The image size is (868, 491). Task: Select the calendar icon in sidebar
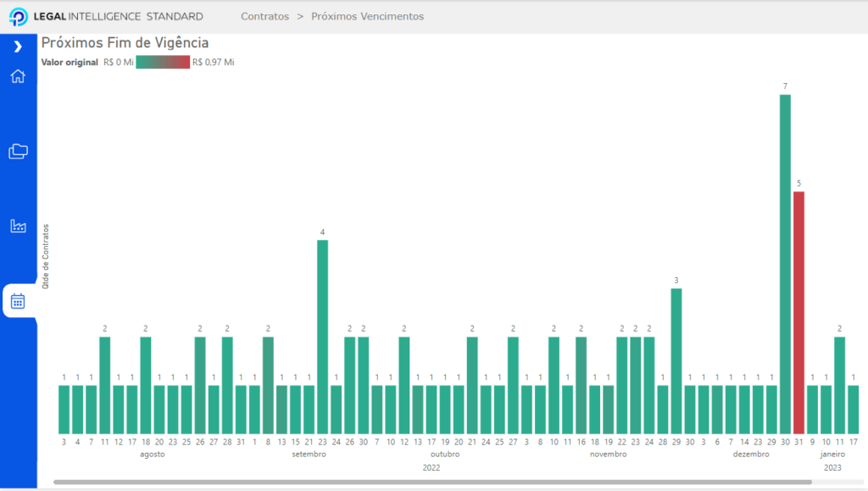[x=18, y=300]
